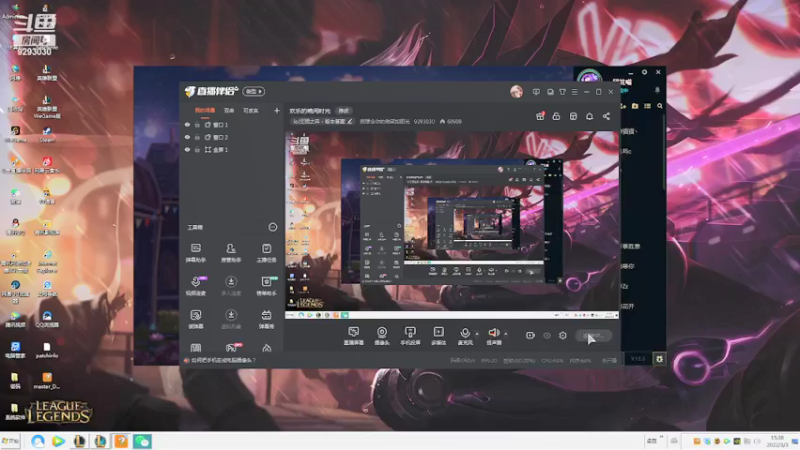Hide the 全屏1 source with its eye icon

click(x=187, y=149)
